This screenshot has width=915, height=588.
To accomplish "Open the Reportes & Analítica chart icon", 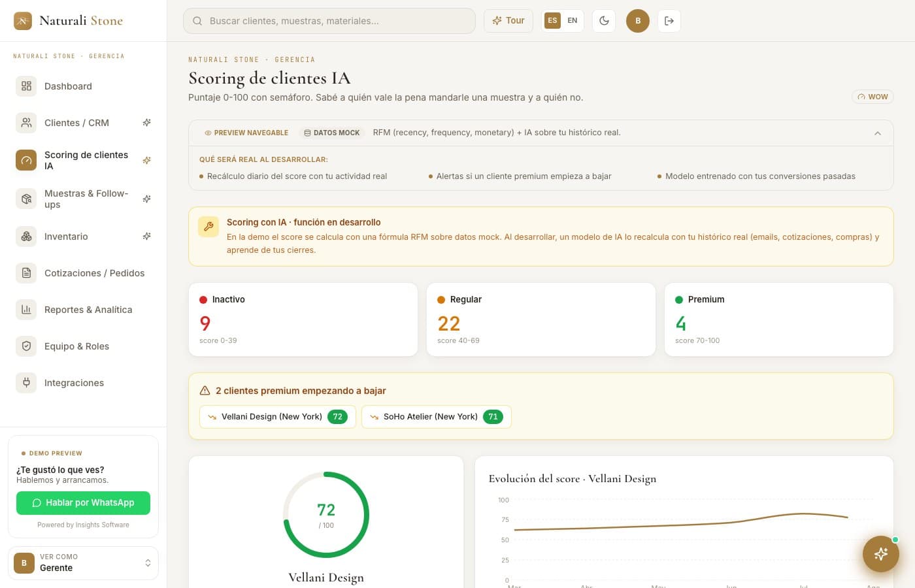I will (x=26, y=310).
